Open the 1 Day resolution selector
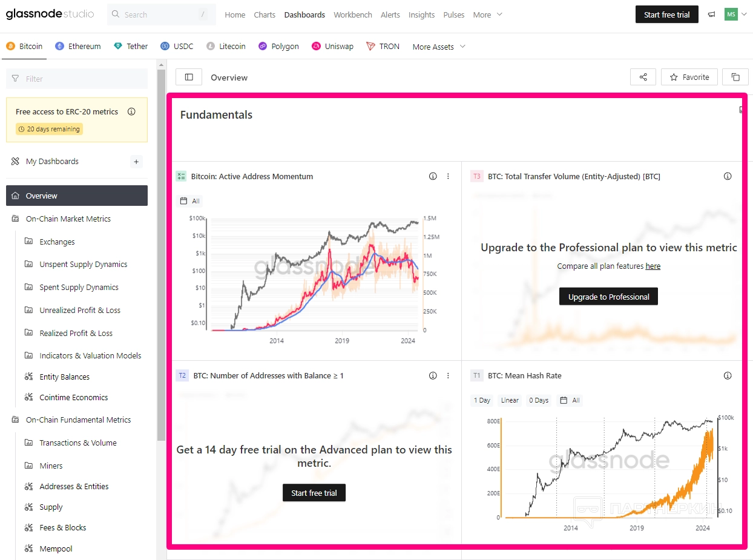 [x=482, y=400]
